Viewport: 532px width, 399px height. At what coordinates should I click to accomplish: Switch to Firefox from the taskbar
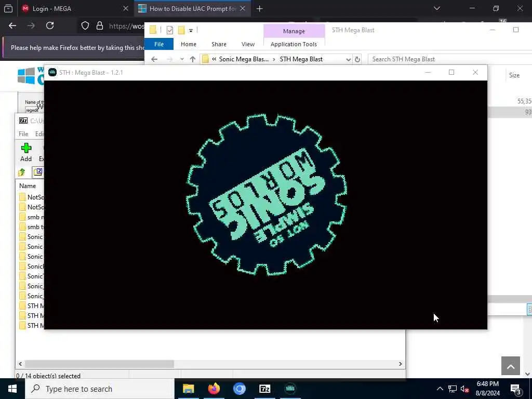[214, 389]
